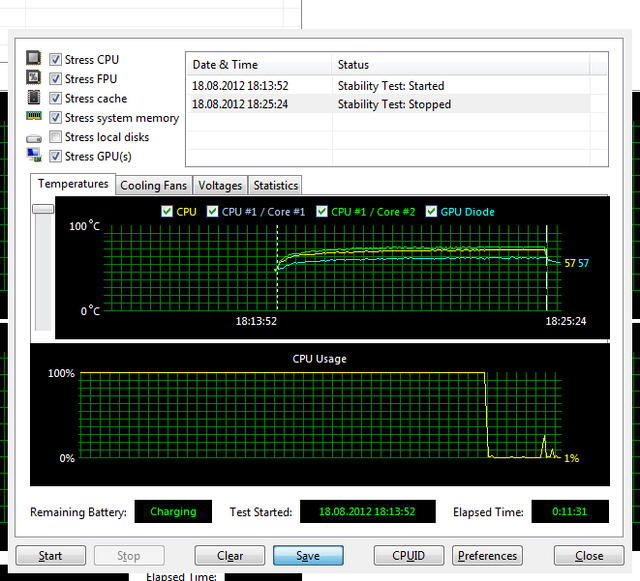Click the 18.08.2012 18:25:24 log timestamp

tap(240, 104)
